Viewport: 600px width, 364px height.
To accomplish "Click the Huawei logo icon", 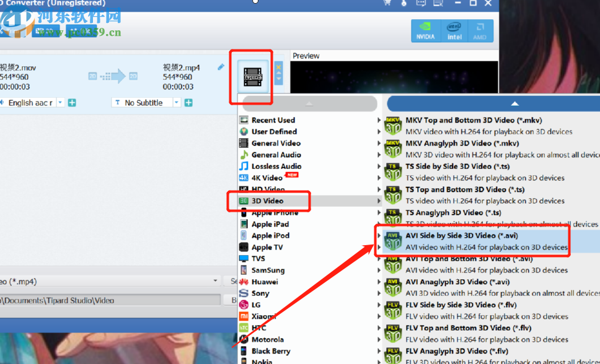I will pyautogui.click(x=244, y=282).
